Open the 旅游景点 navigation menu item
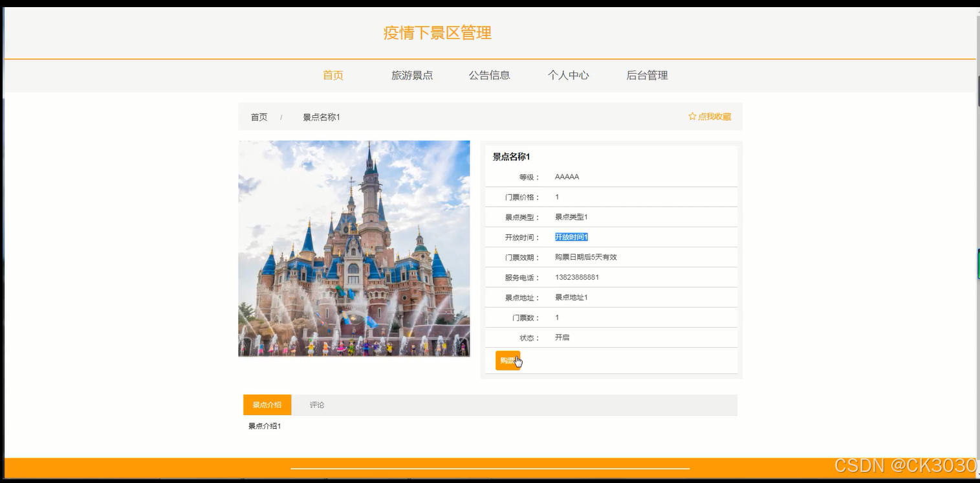 coord(412,75)
